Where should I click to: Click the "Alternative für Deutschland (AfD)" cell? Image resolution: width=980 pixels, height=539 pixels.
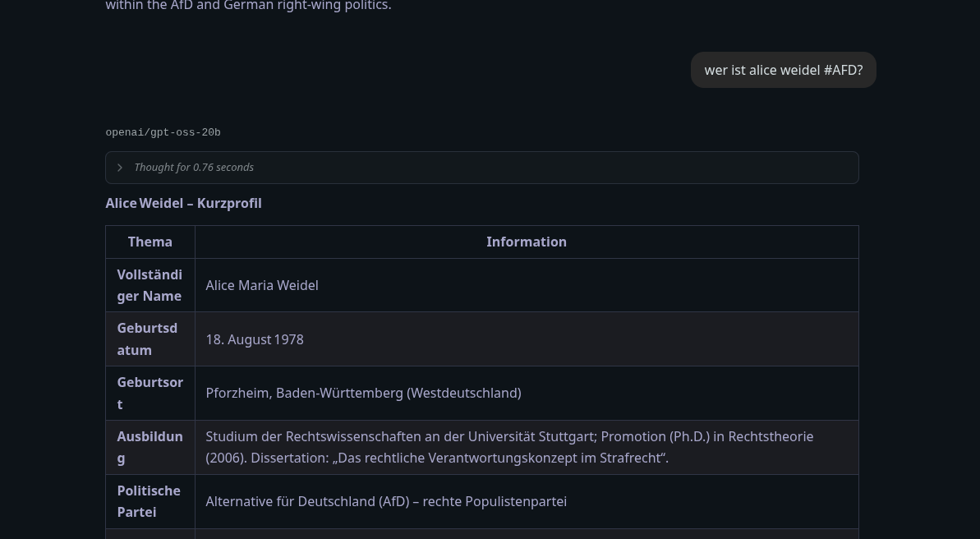tap(386, 501)
